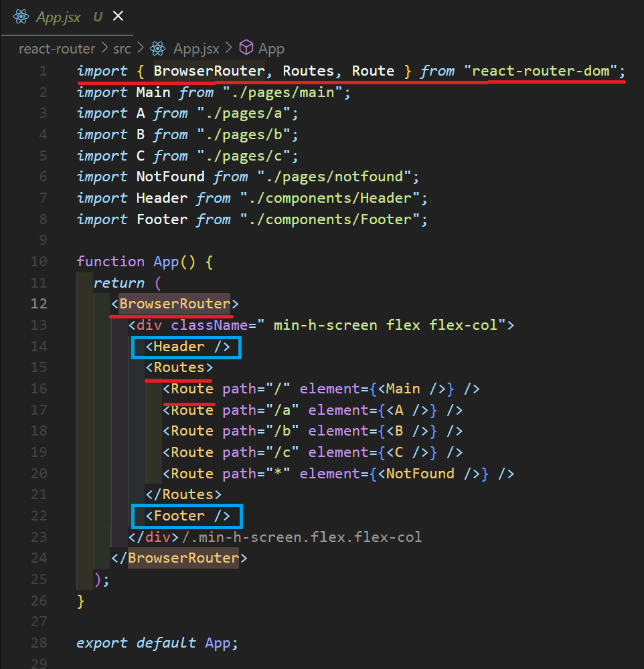Click line number 1 in the gutter
The height and width of the screenshot is (669, 644).
point(43,71)
